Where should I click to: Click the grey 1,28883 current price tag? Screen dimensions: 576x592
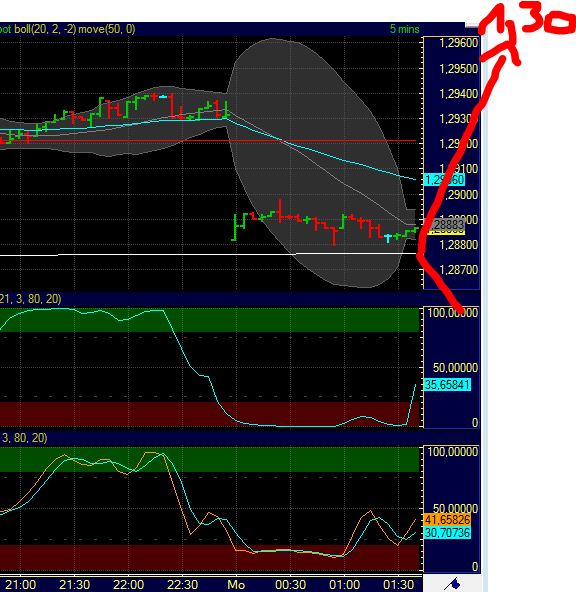click(x=446, y=225)
